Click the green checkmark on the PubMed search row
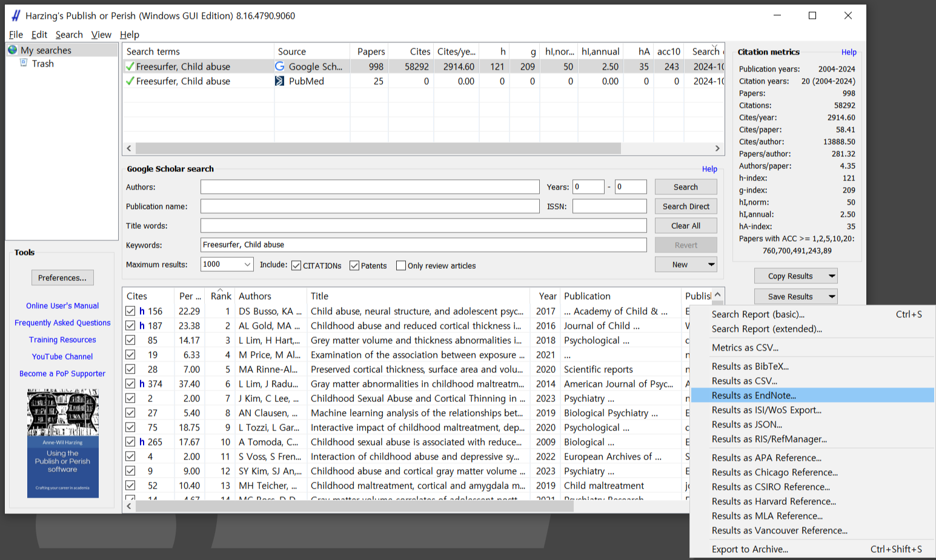Viewport: 936px width, 560px height. pyautogui.click(x=130, y=81)
